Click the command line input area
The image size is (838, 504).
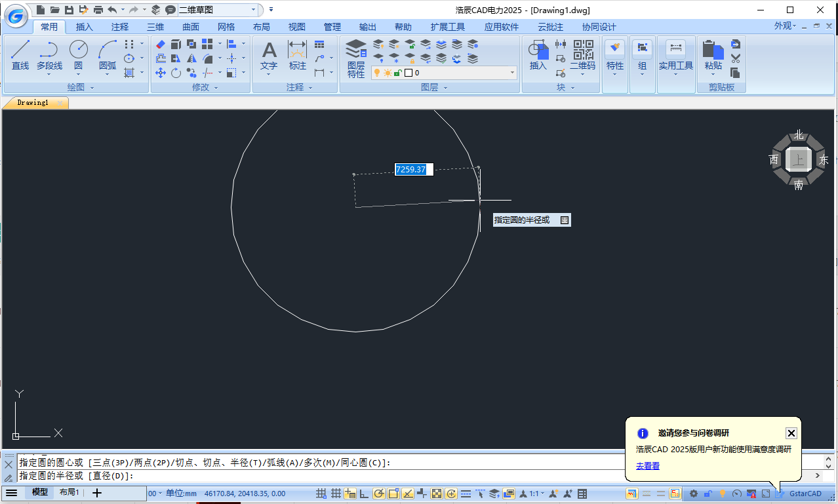414,476
